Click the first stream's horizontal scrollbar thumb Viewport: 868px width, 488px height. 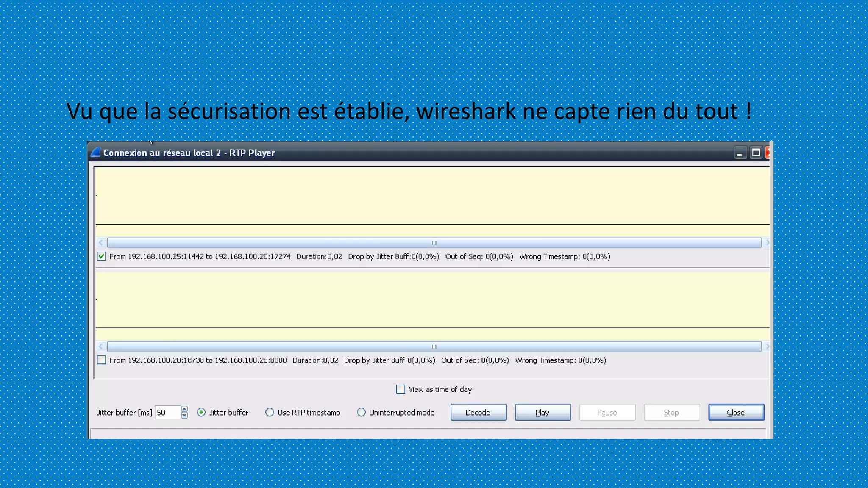(434, 243)
